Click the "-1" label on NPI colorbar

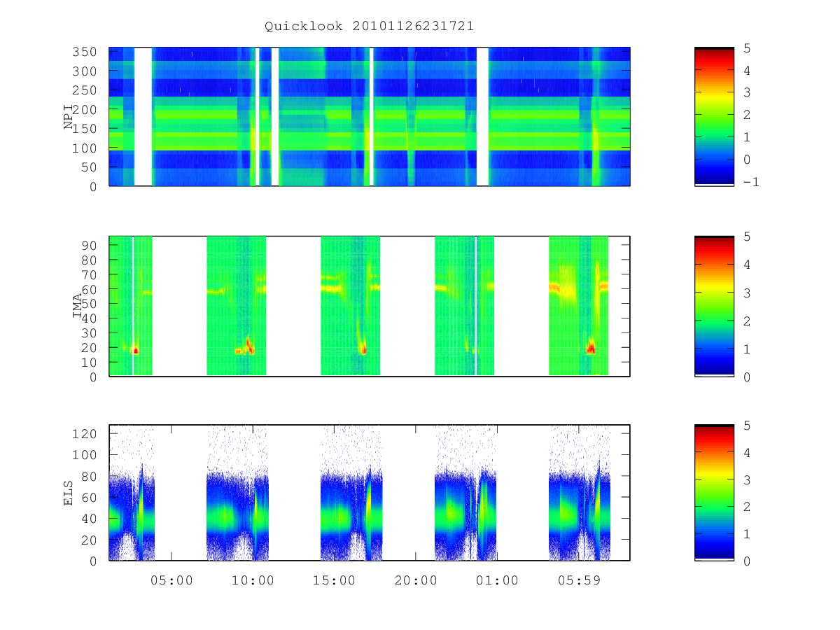coord(751,183)
